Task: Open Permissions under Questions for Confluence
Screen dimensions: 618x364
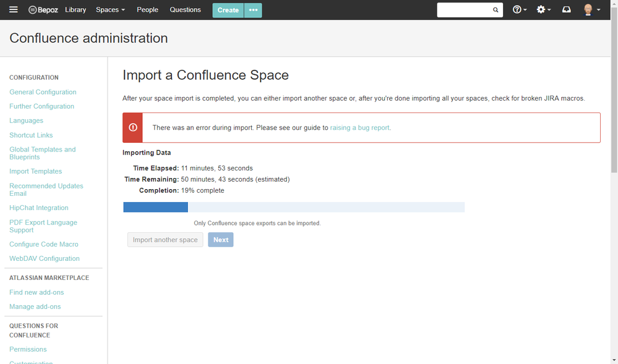Action: tap(28, 349)
